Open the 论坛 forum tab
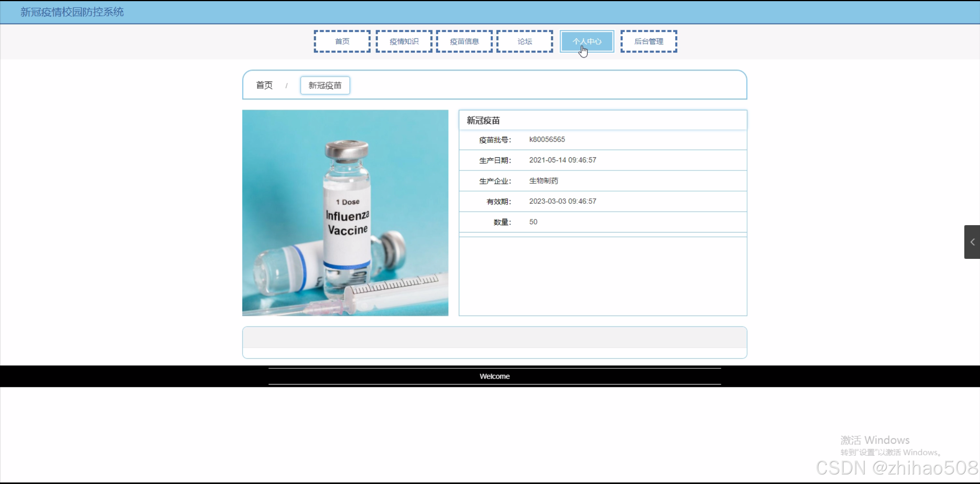The height and width of the screenshot is (484, 980). point(525,41)
